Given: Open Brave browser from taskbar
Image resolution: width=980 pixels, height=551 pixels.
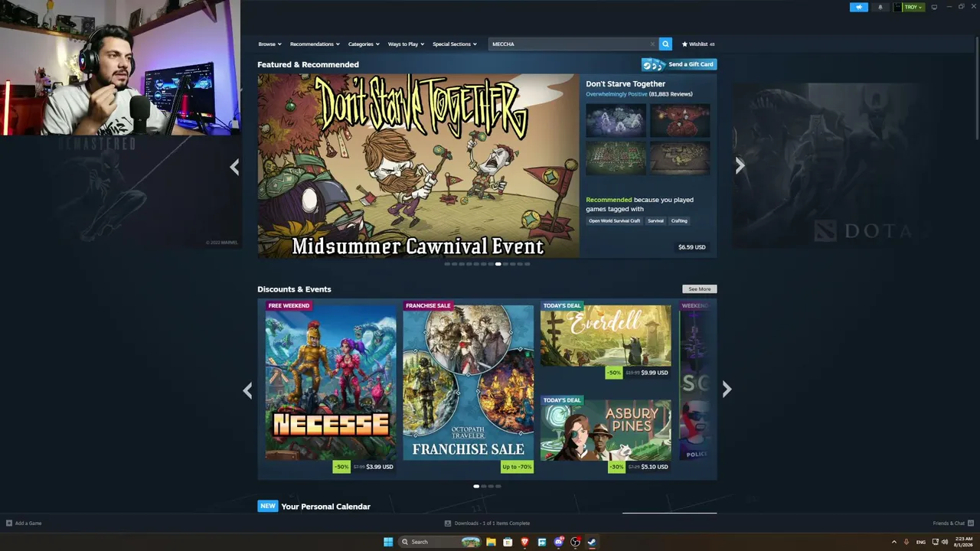Looking at the screenshot, I should [524, 542].
